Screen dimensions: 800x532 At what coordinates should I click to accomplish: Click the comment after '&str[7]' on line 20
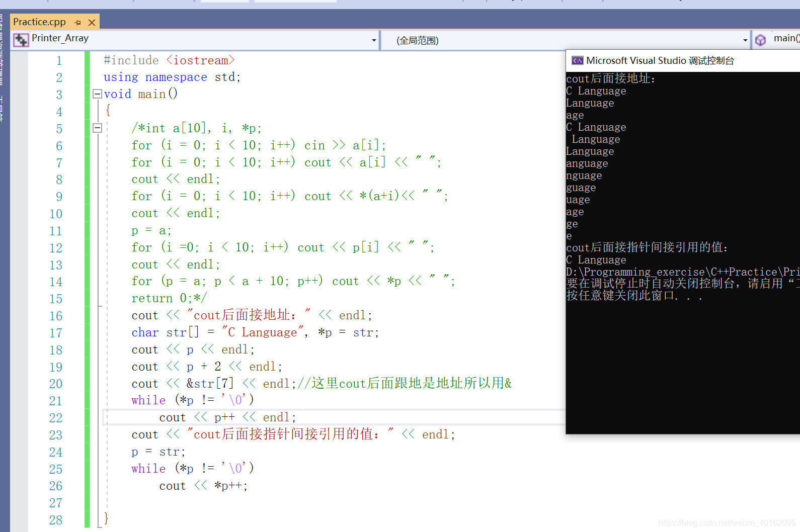click(405, 384)
